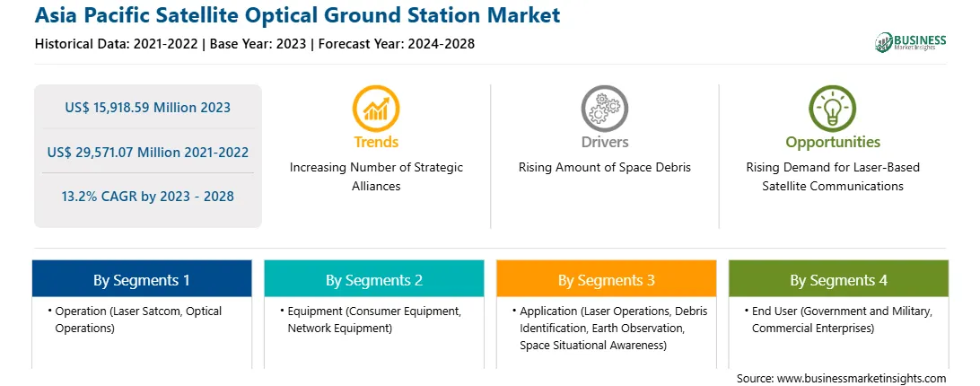Image resolution: width=980 pixels, height=386 pixels.
Task: Click 'Increasing Number of Strategic Alliances' text
Action: (x=376, y=177)
